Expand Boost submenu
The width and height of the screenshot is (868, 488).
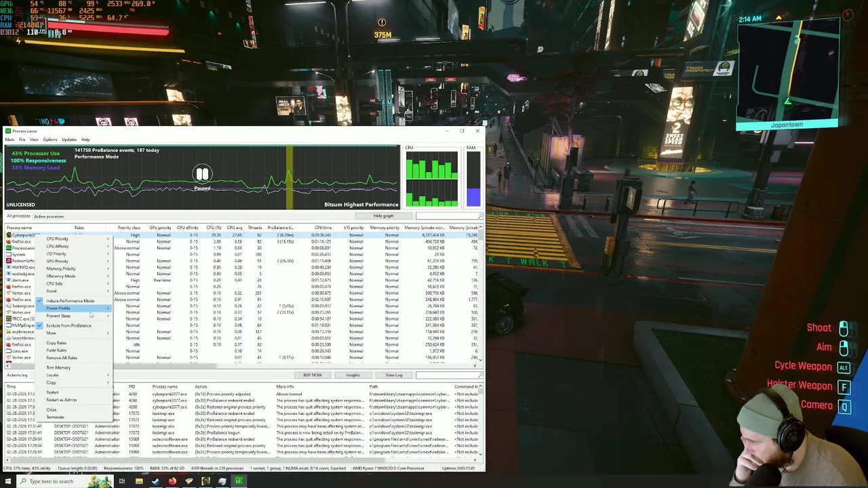(x=75, y=291)
